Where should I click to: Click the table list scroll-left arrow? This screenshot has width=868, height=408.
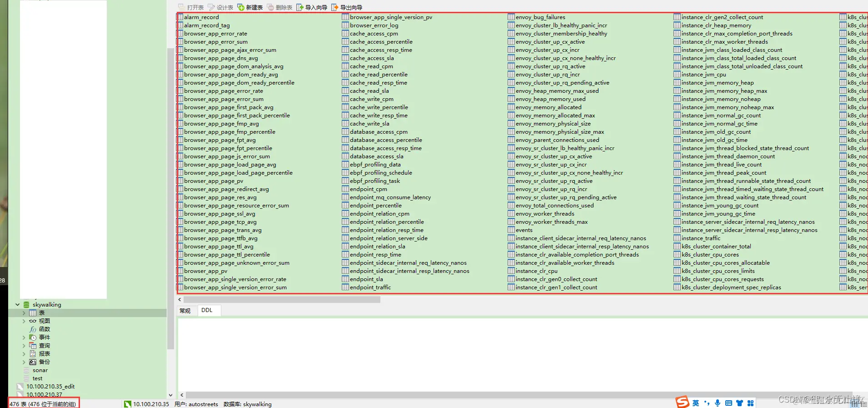[180, 299]
